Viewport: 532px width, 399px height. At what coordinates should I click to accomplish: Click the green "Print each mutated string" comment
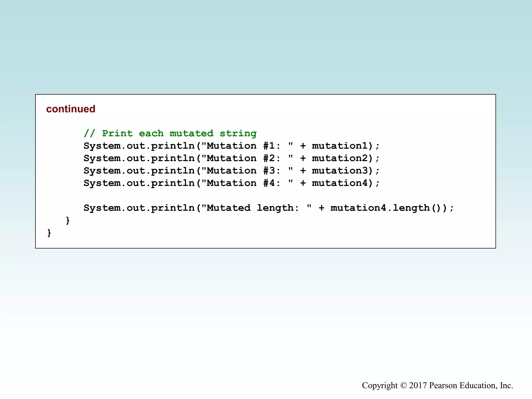pos(179,134)
